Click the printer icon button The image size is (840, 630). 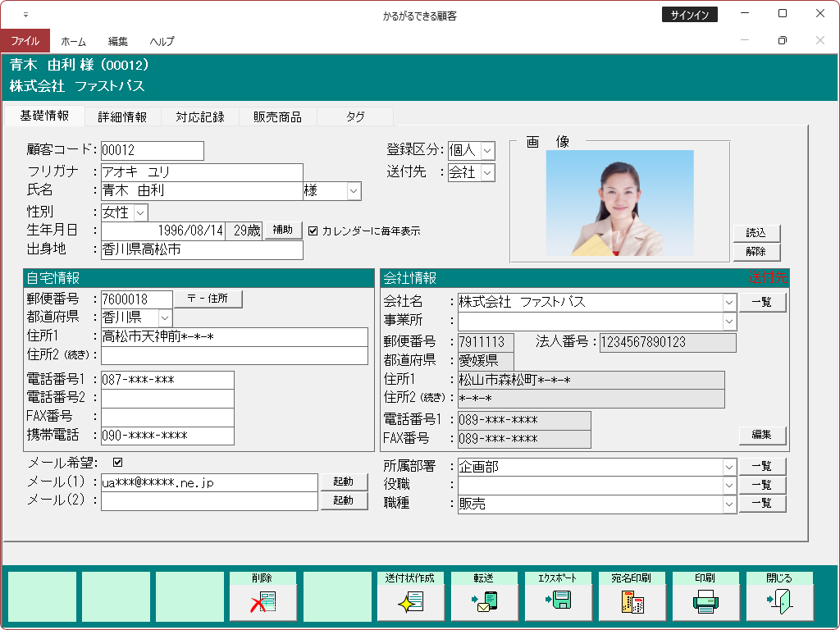pos(705,602)
